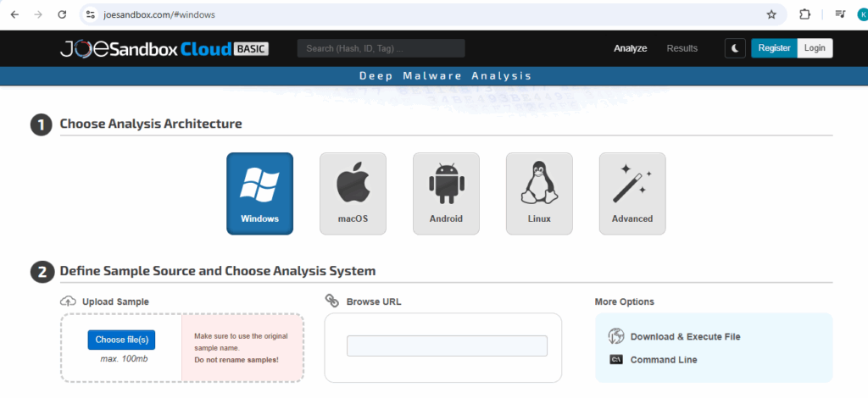The height and width of the screenshot is (398, 868).
Task: Open the Advanced magic wand tile
Action: point(632,193)
